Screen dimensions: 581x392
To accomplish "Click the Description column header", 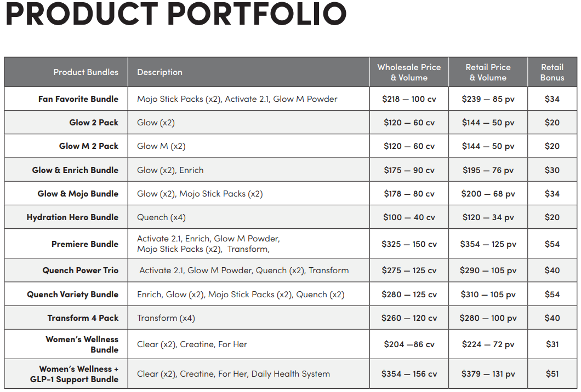I will coord(160,72).
